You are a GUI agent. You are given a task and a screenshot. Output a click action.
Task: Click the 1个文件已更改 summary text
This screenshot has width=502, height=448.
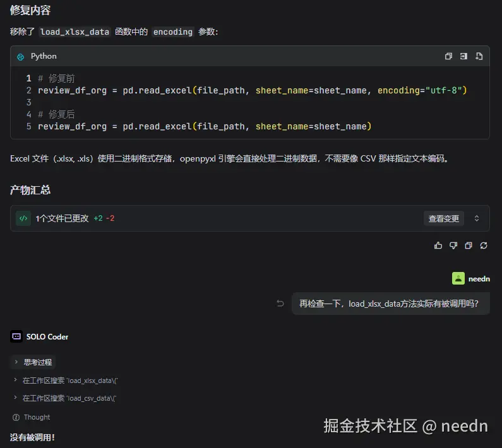pyautogui.click(x=62, y=218)
